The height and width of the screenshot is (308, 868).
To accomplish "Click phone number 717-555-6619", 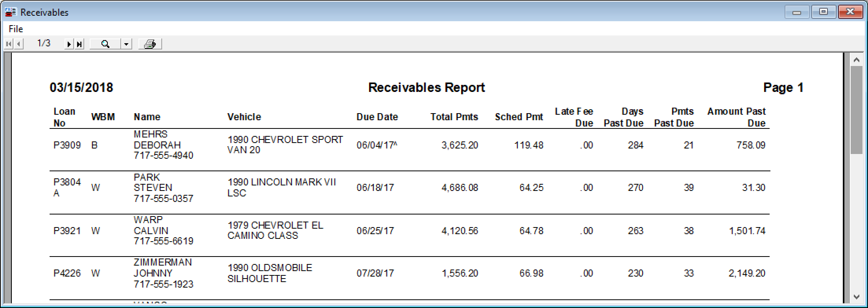I will 163,241.
